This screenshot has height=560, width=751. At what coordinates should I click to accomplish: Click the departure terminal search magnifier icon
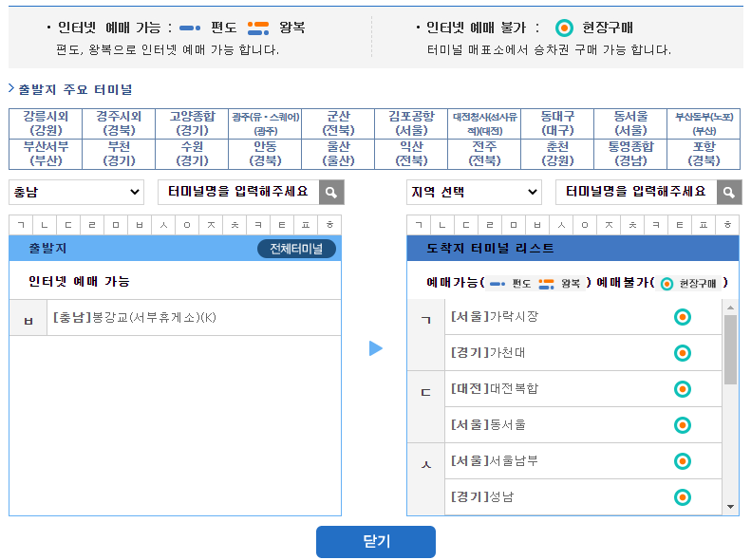[x=331, y=193]
